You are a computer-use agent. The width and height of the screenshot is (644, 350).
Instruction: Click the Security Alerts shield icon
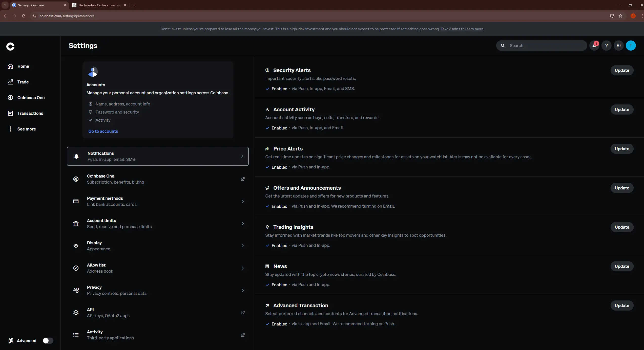click(x=267, y=70)
